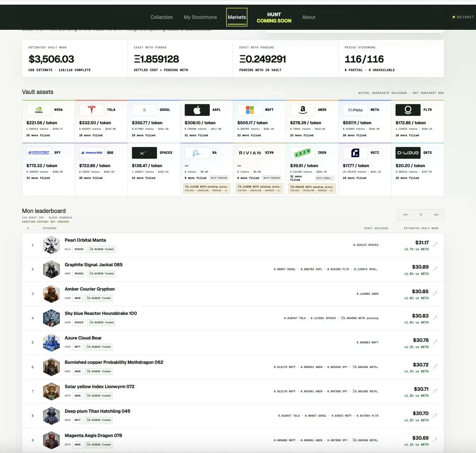
Task: Click the ESTIMATED VAULT MARK column header
Action: pos(421,228)
